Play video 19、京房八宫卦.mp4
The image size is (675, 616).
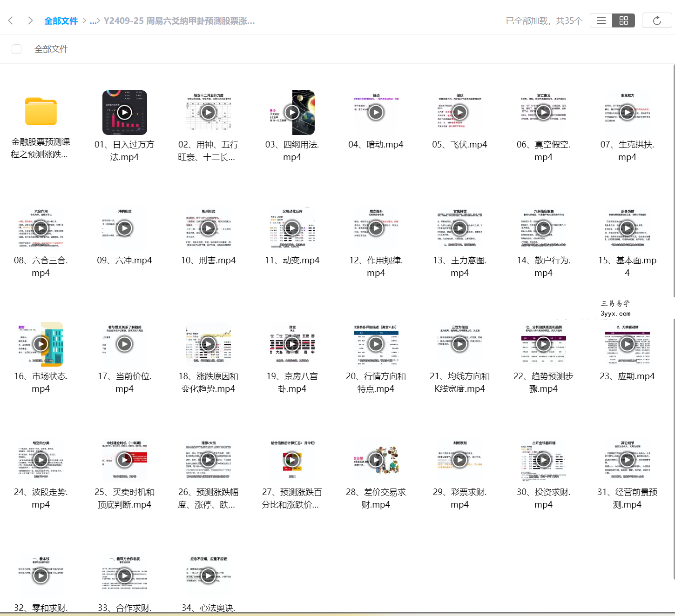[292, 344]
